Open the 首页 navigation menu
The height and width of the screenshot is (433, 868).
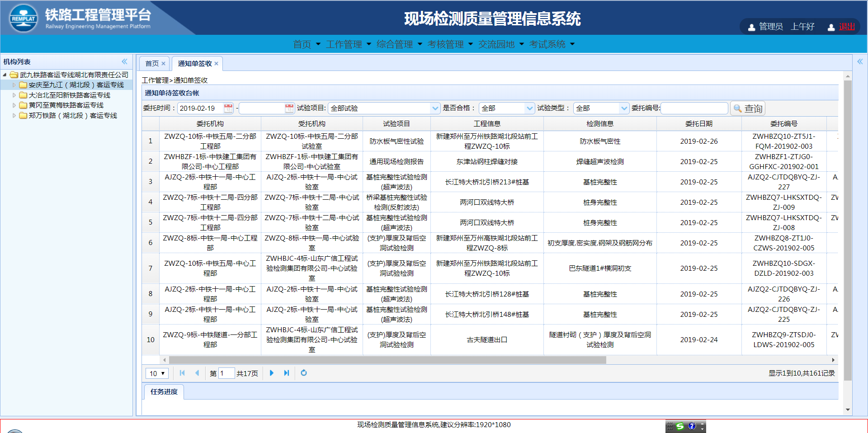[307, 44]
